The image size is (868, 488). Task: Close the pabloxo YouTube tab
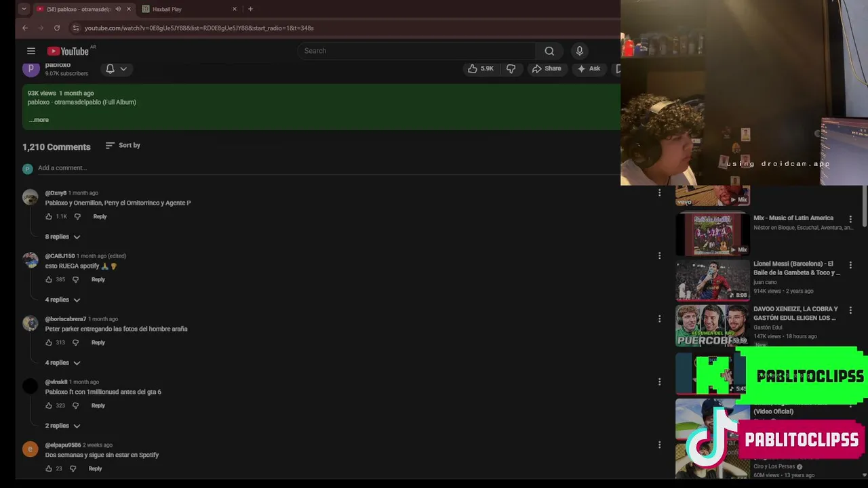click(x=129, y=9)
